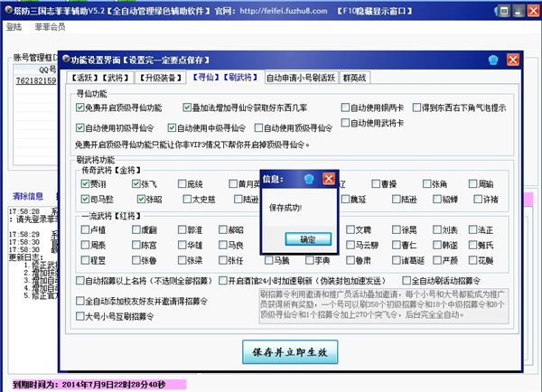
Task: Check red general 华雄
Action: click(182, 245)
